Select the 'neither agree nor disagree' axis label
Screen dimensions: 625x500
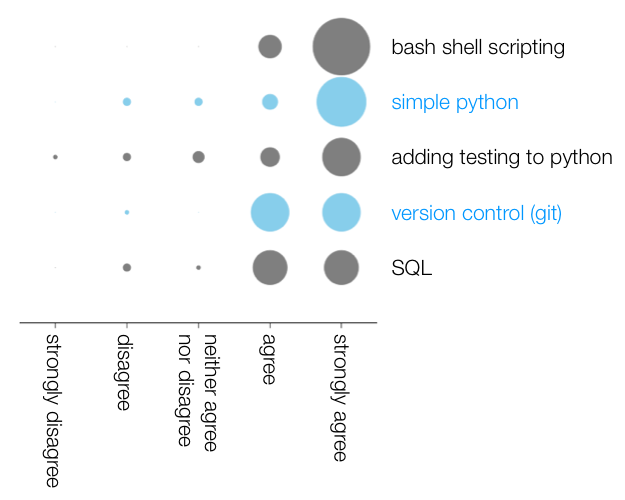(197, 393)
